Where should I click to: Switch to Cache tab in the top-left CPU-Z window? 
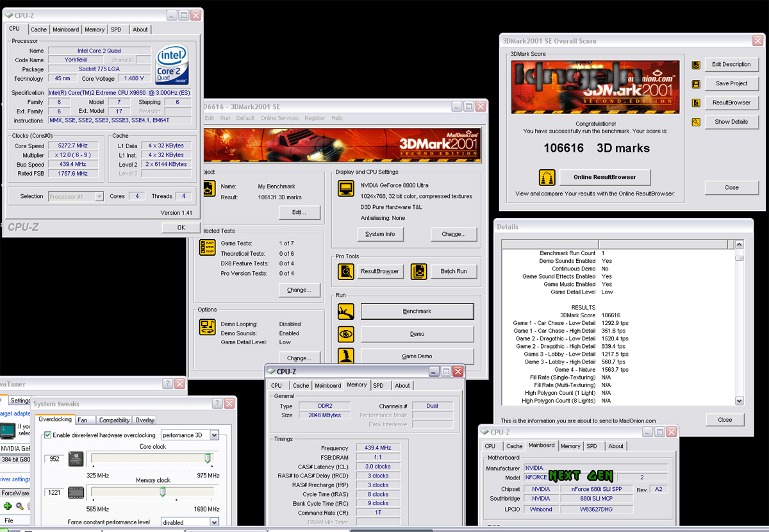pyautogui.click(x=38, y=29)
